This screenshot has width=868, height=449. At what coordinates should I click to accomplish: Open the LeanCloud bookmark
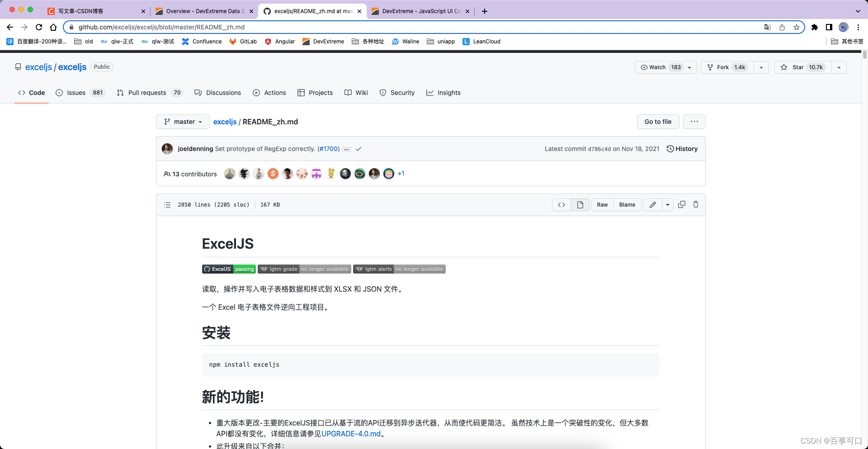481,42
